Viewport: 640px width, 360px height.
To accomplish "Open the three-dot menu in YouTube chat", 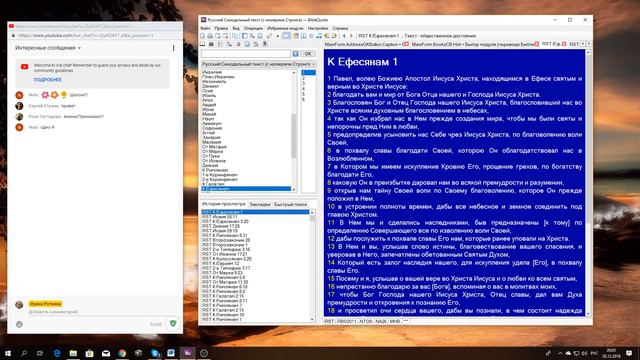I will pos(173,48).
